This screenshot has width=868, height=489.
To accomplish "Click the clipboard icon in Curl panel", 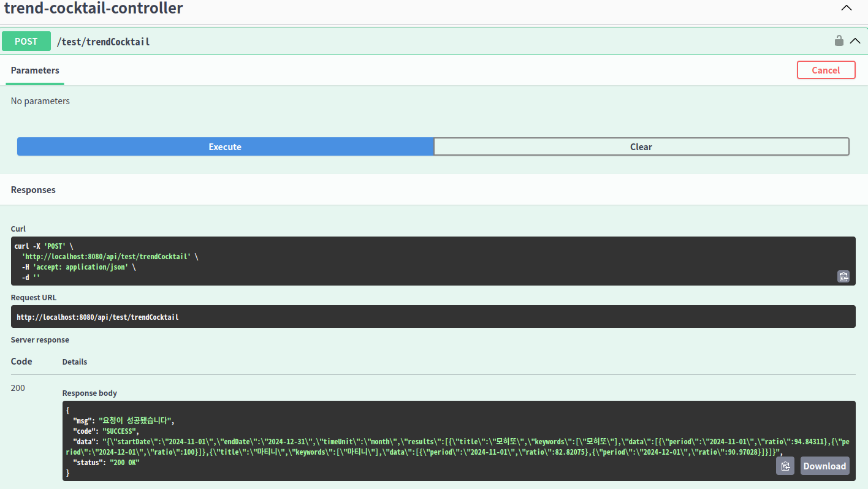I will click(843, 276).
